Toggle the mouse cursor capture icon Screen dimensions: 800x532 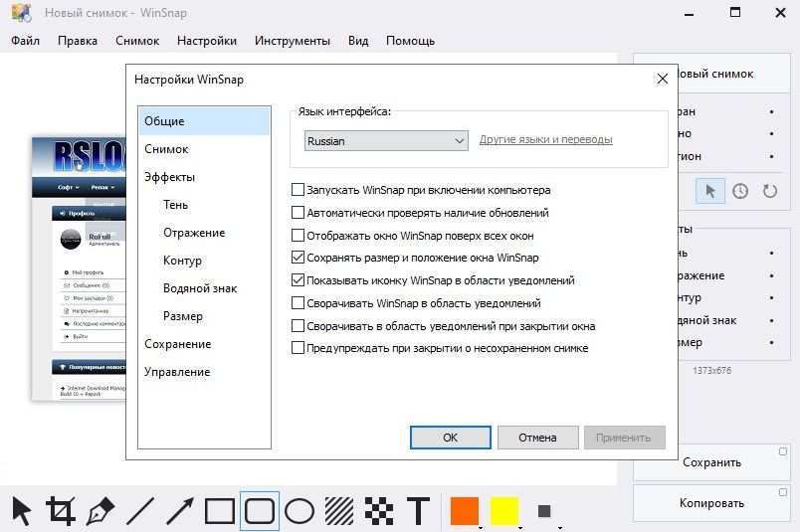click(x=710, y=191)
